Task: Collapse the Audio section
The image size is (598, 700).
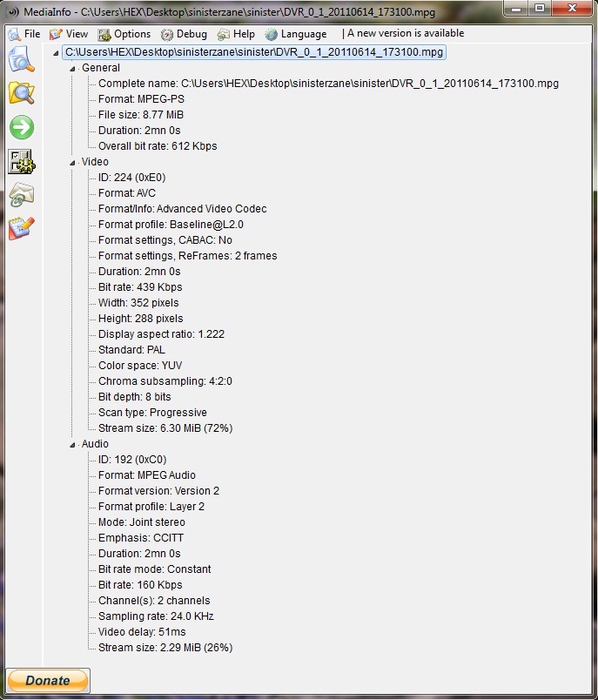Action: click(72, 445)
